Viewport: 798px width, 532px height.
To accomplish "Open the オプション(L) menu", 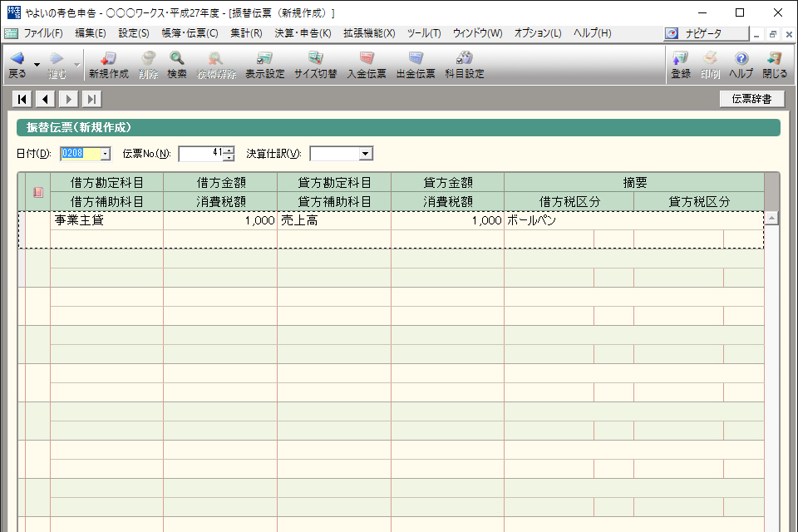I will tap(538, 33).
